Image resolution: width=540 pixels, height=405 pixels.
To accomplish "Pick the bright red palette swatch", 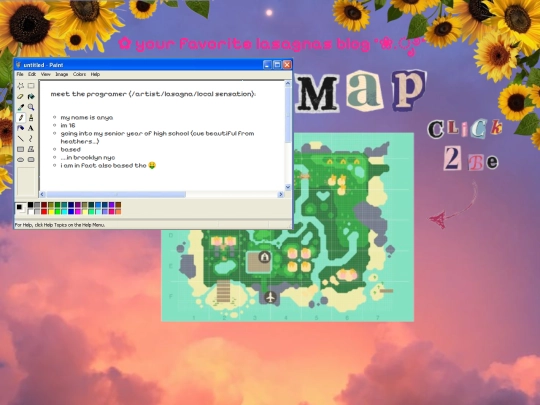I will click(x=44, y=211).
